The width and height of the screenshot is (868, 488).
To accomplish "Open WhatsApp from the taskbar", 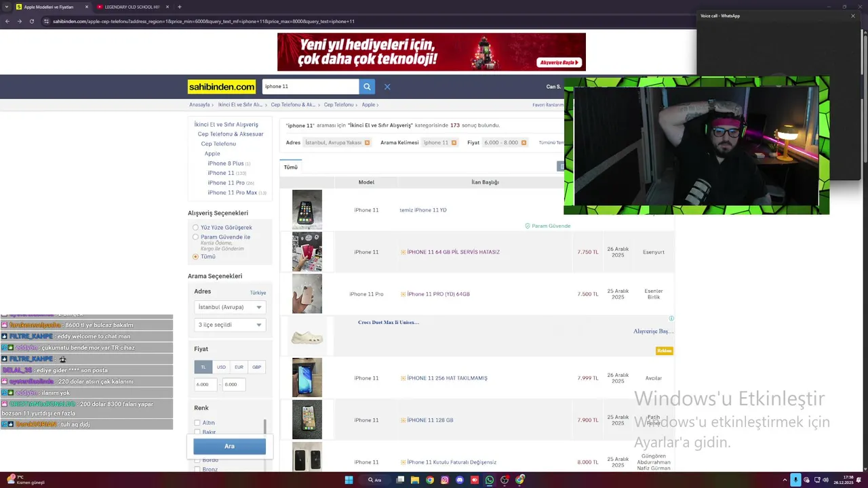I will pyautogui.click(x=490, y=480).
